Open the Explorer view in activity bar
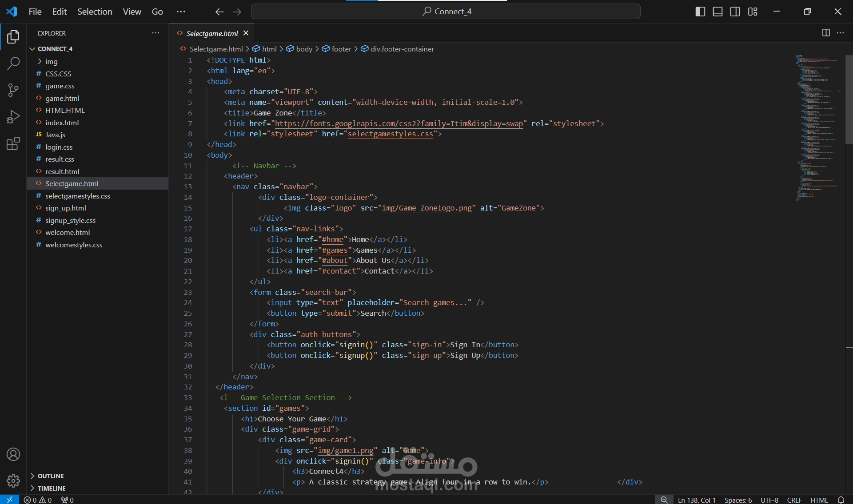This screenshot has width=853, height=504. [x=13, y=37]
